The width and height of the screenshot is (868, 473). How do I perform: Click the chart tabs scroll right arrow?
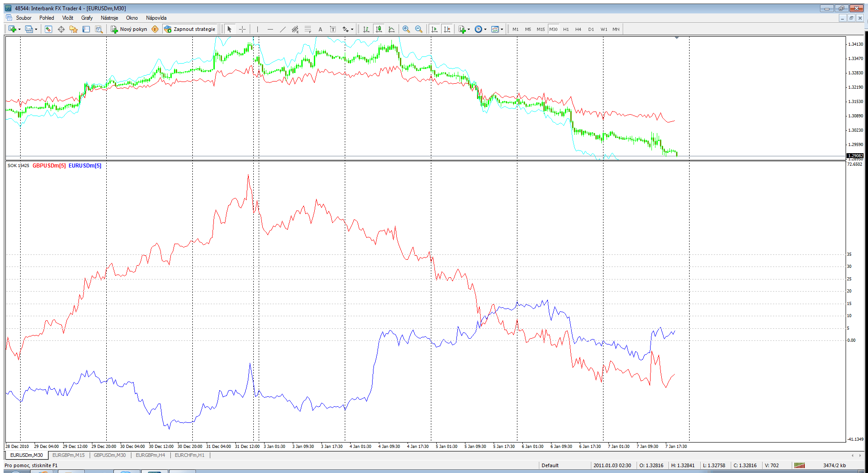[859, 455]
